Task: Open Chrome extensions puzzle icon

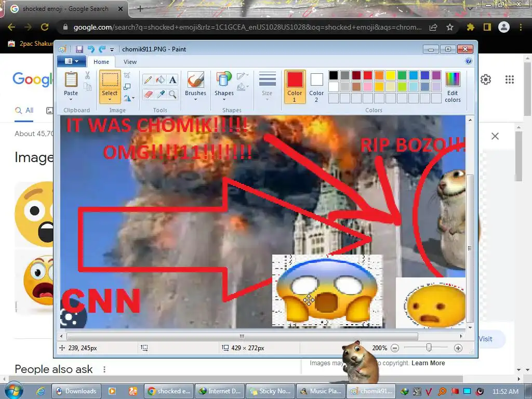Action: point(470,27)
